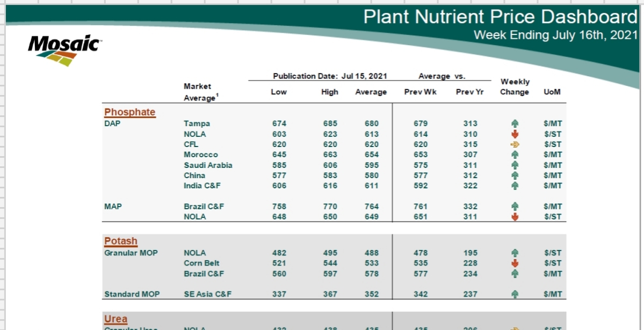Viewport: 644px width, 330px height.
Task: Click the red down arrow in DAP NOLA row
Action: 515,134
